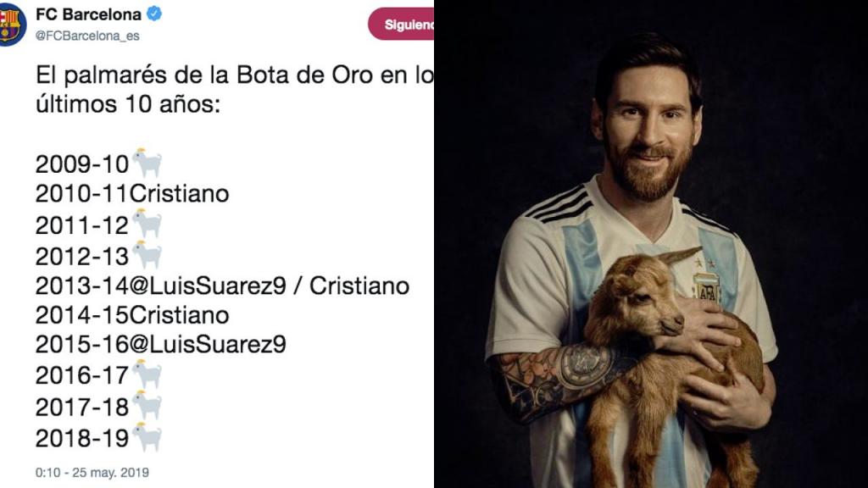Click the Argentina crest on the jersey
Viewport: 868px width, 488px height.
(x=708, y=288)
